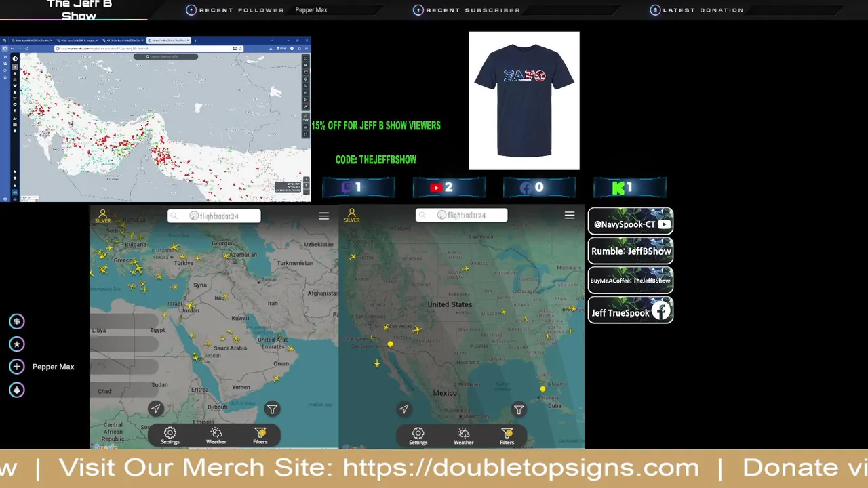The height and width of the screenshot is (488, 868).
Task: Tap the round filter button on the United States map
Action: (x=519, y=409)
